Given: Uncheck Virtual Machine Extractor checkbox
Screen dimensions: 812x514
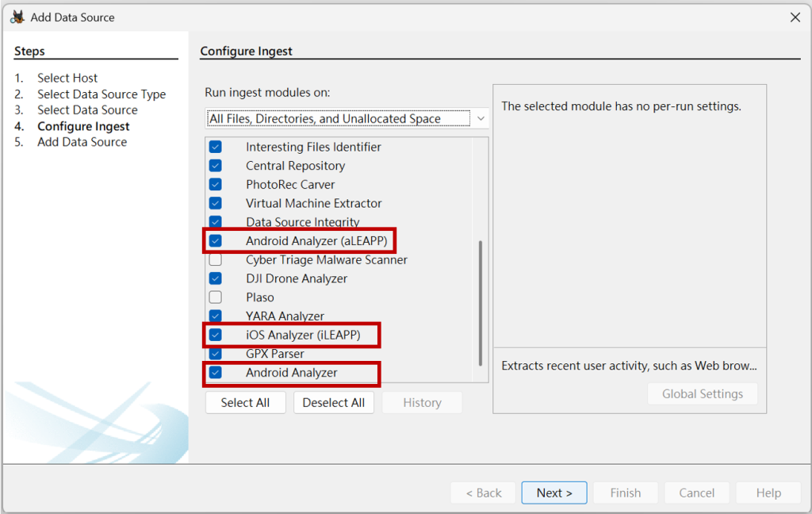Looking at the screenshot, I should [x=216, y=203].
